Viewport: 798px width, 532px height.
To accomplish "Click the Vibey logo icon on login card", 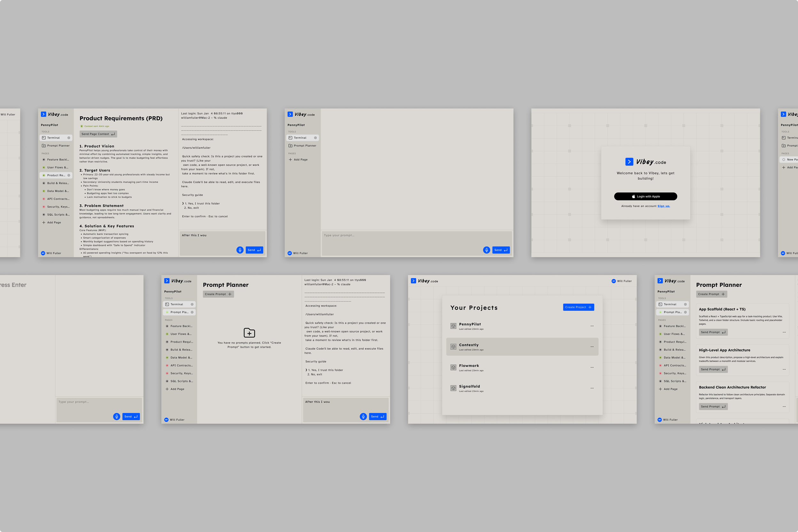I will [629, 162].
